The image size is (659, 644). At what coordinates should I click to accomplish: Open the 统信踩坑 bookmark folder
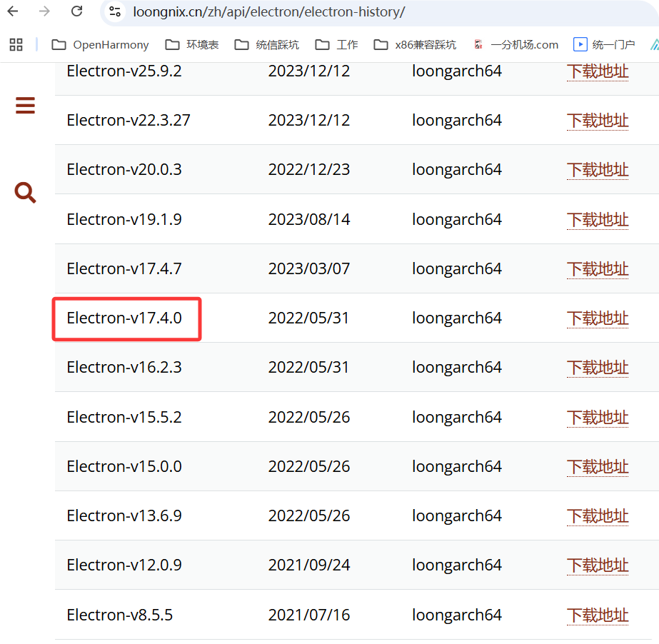pos(267,44)
